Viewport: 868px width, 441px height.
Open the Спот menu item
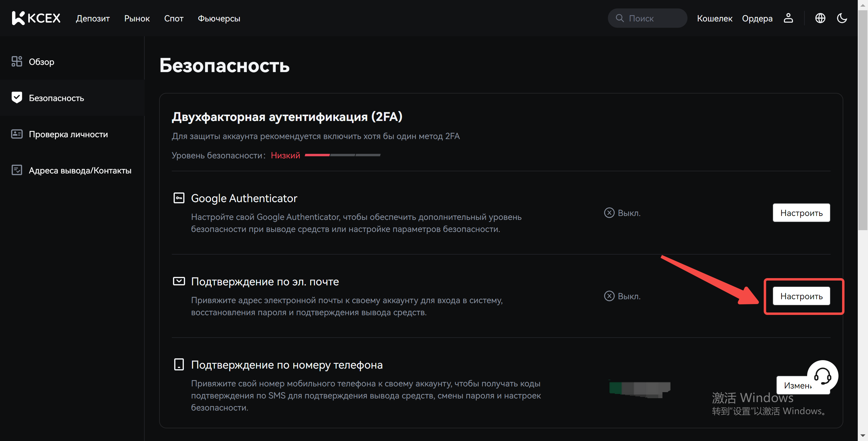tap(174, 18)
